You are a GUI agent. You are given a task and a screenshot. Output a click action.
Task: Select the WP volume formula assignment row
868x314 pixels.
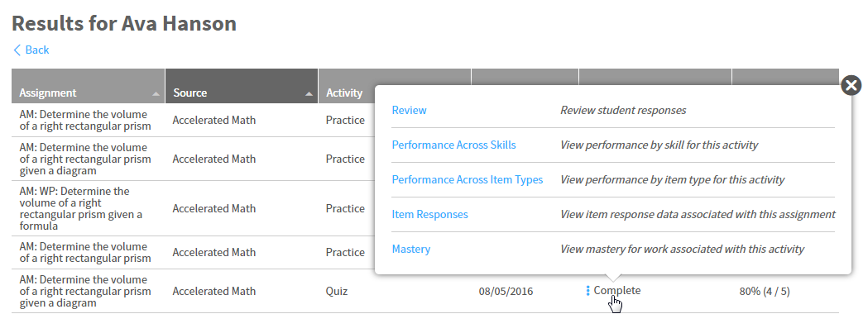click(x=425, y=208)
